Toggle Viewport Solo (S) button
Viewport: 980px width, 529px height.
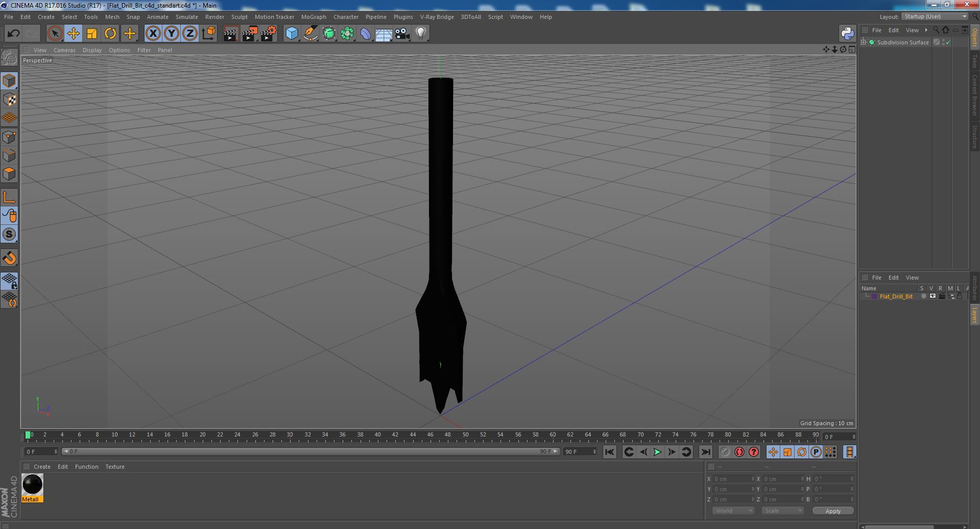9,234
